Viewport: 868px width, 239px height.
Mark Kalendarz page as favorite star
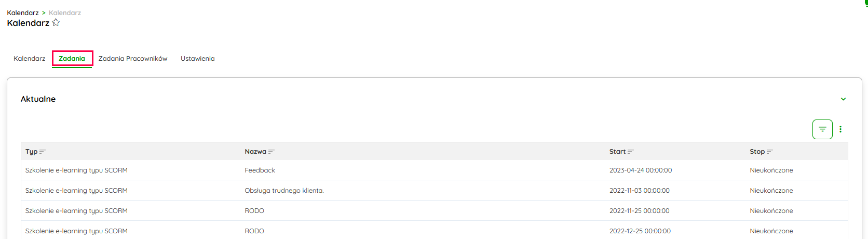coord(56,23)
